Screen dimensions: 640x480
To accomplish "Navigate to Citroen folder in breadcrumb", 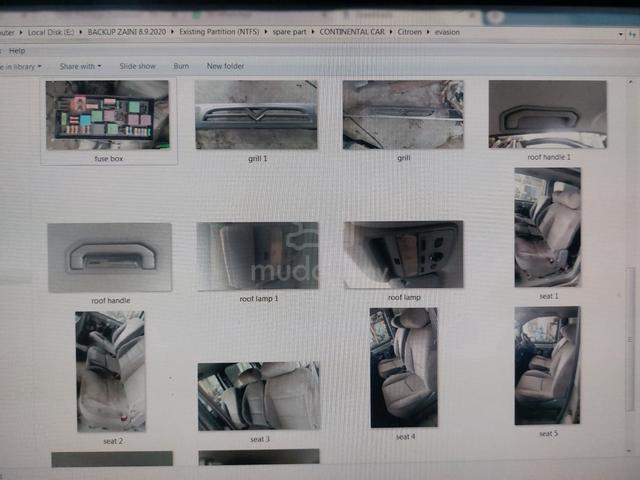I will (x=409, y=32).
